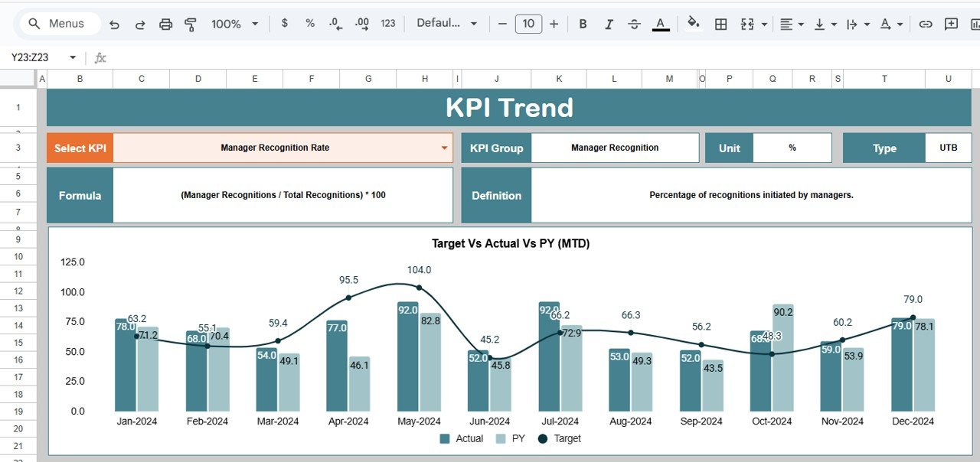Click the Insert link icon
The height and width of the screenshot is (462, 980).
(x=926, y=24)
